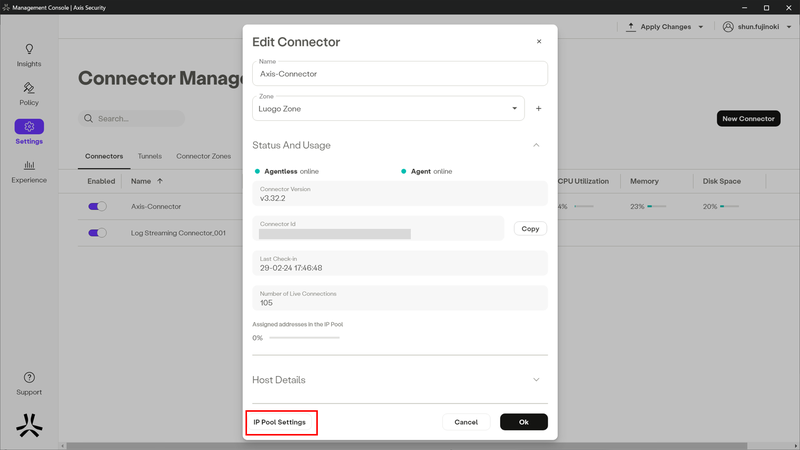Click the Apply Changes upload icon
This screenshot has height=450, width=800.
[631, 27]
